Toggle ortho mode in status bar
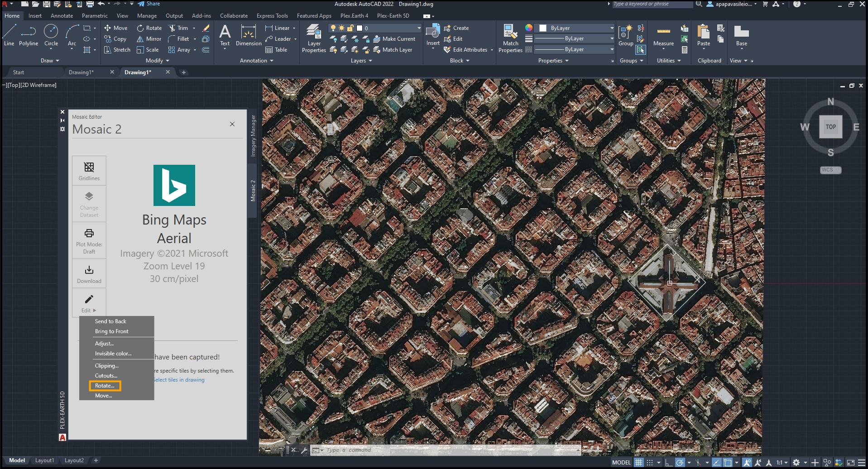Viewport: 868px width, 469px height. [x=669, y=463]
